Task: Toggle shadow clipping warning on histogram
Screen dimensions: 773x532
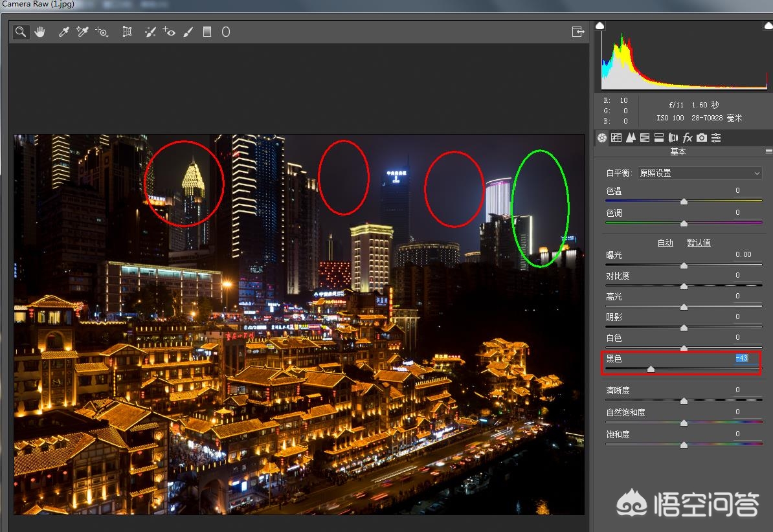Action: pyautogui.click(x=599, y=25)
